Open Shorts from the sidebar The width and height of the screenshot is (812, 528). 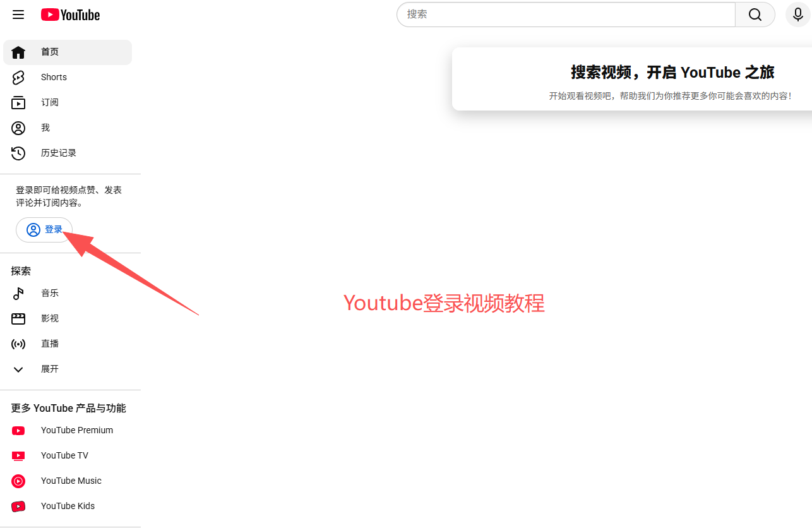coord(68,77)
